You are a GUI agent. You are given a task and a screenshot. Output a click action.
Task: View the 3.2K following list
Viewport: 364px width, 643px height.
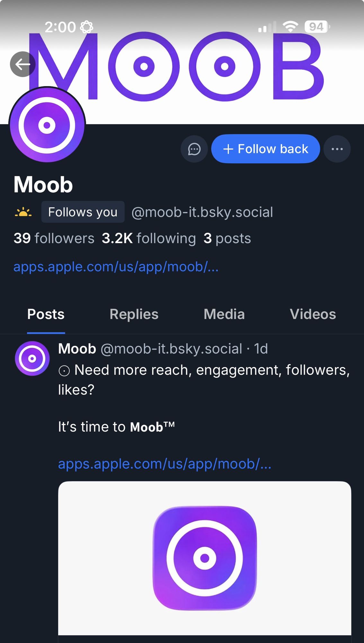pyautogui.click(x=149, y=239)
